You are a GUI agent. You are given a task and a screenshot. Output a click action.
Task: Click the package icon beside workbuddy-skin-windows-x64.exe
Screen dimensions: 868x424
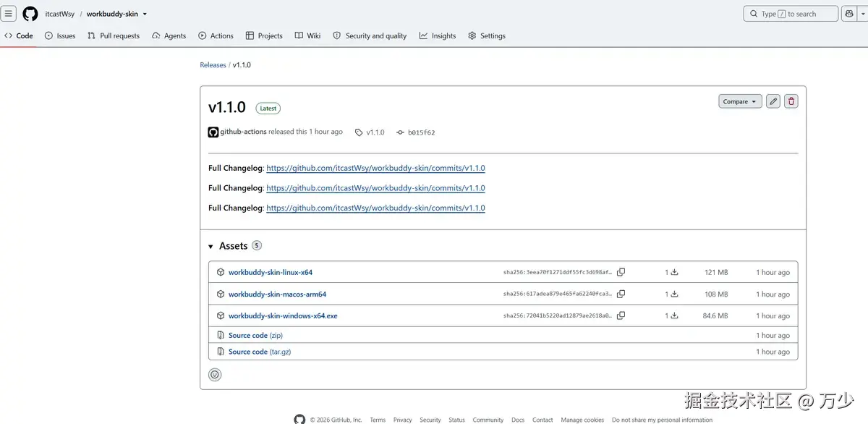pos(221,315)
